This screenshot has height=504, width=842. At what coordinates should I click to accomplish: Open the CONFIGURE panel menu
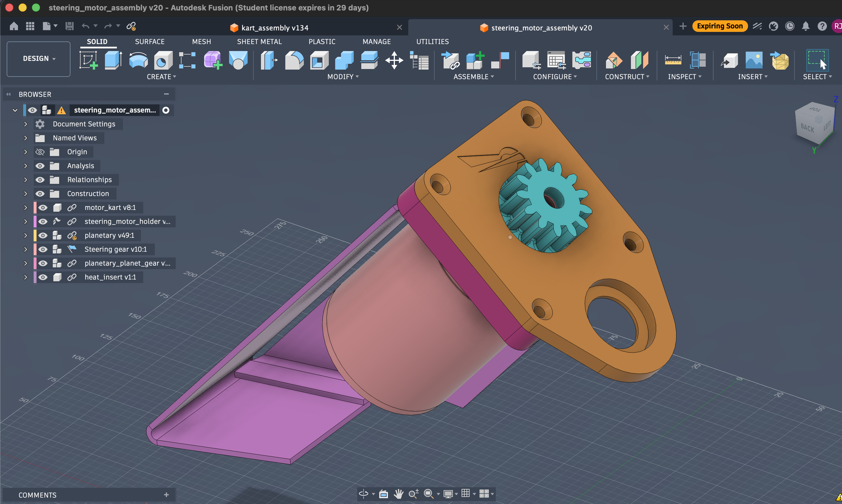(555, 77)
